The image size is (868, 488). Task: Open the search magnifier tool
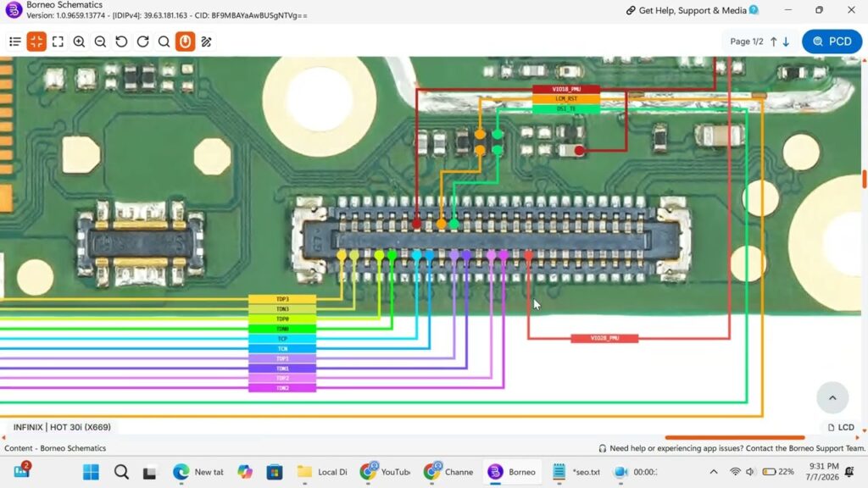coord(164,42)
